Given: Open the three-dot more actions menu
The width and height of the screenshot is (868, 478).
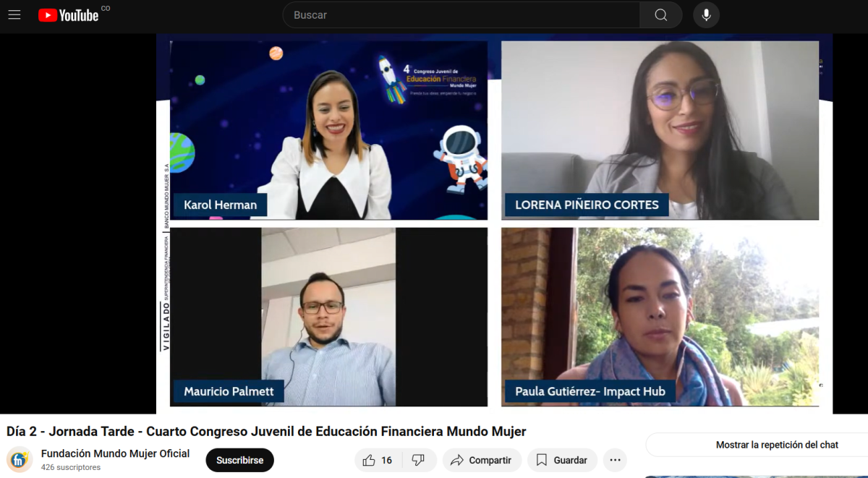Looking at the screenshot, I should 615,460.
